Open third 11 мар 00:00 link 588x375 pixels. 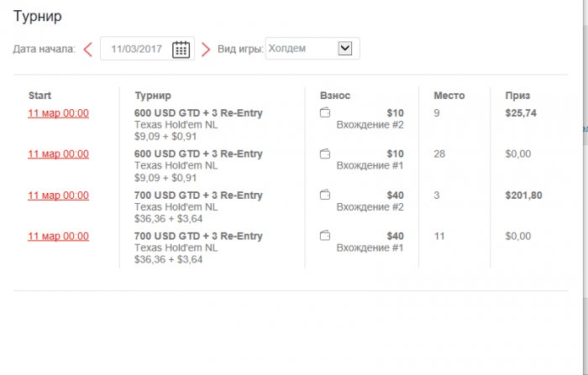pos(58,195)
